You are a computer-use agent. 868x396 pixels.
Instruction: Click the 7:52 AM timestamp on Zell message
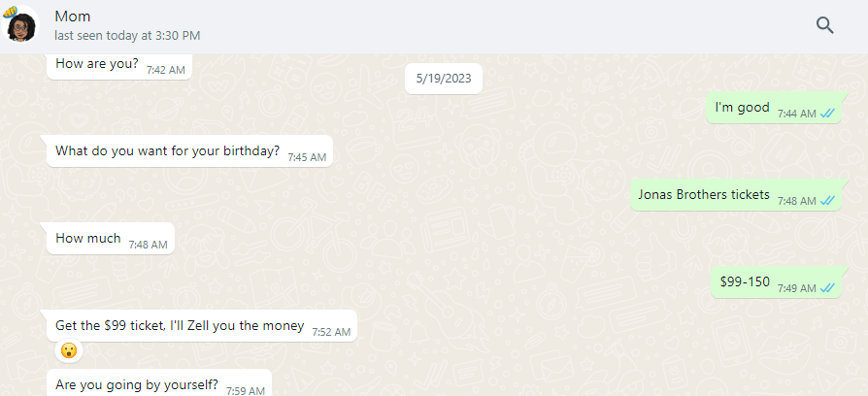pyautogui.click(x=330, y=332)
